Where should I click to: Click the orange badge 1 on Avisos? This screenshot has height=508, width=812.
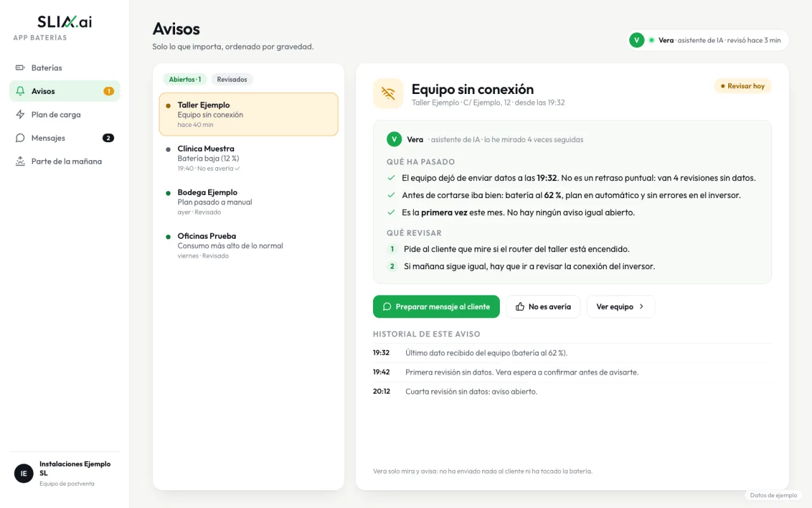pyautogui.click(x=108, y=91)
